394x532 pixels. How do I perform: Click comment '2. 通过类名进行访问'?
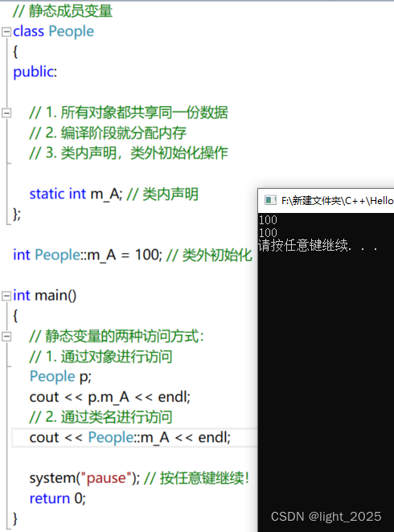point(101,417)
